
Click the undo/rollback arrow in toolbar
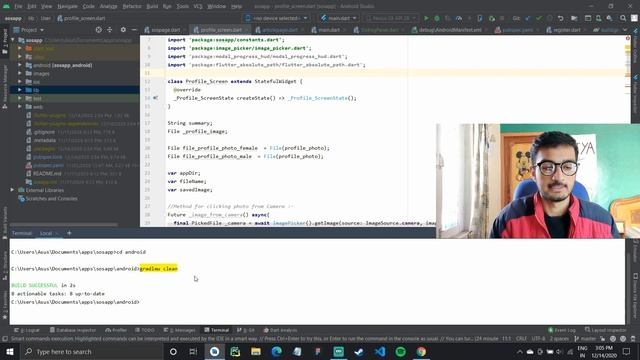click(560, 18)
